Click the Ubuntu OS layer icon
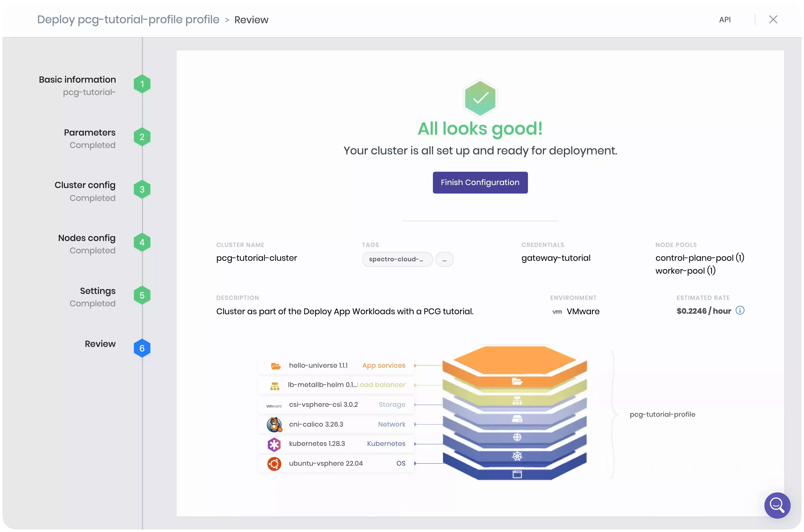804x532 pixels. click(274, 464)
